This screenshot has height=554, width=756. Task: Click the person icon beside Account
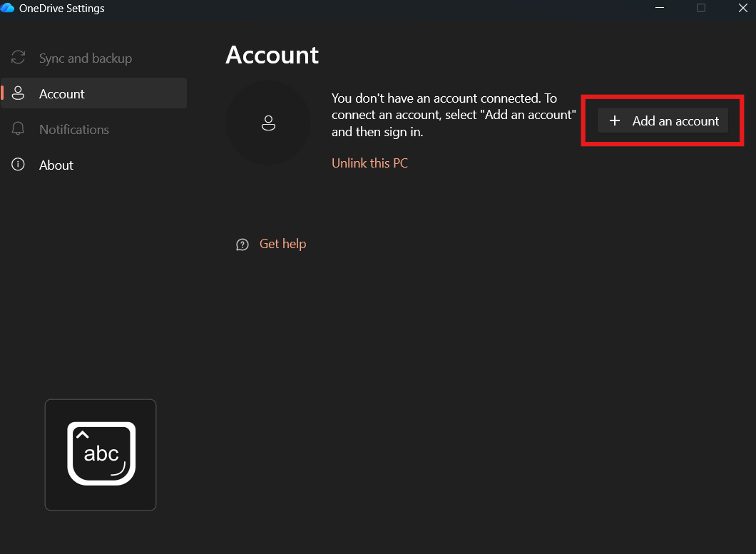tap(19, 93)
